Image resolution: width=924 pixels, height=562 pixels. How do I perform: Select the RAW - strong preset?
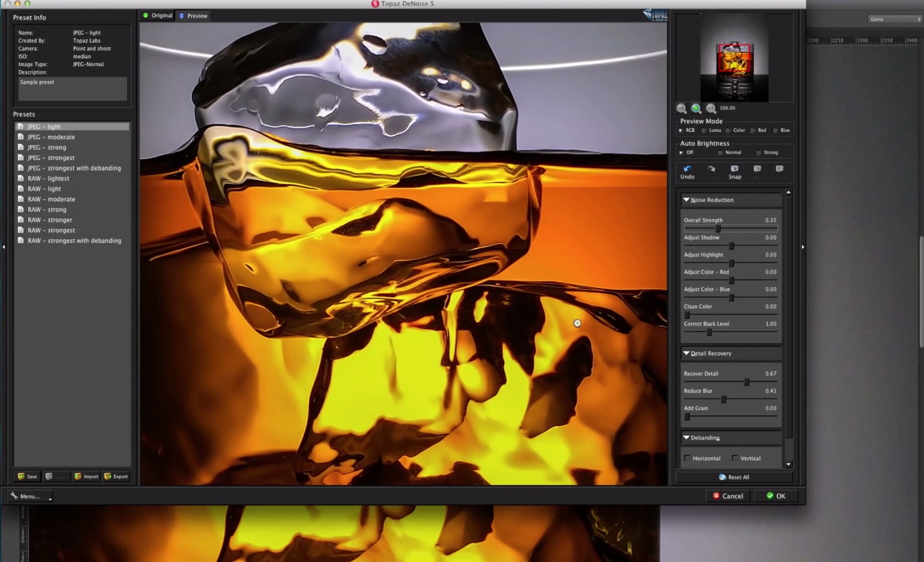(x=72, y=210)
